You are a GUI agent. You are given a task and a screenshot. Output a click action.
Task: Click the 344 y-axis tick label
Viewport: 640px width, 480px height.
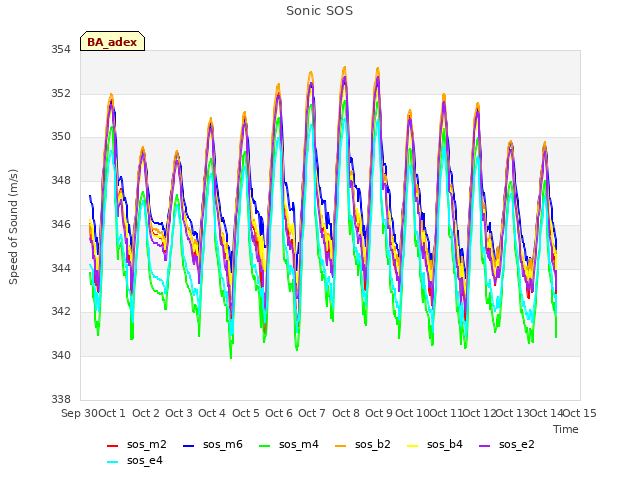click(61, 268)
